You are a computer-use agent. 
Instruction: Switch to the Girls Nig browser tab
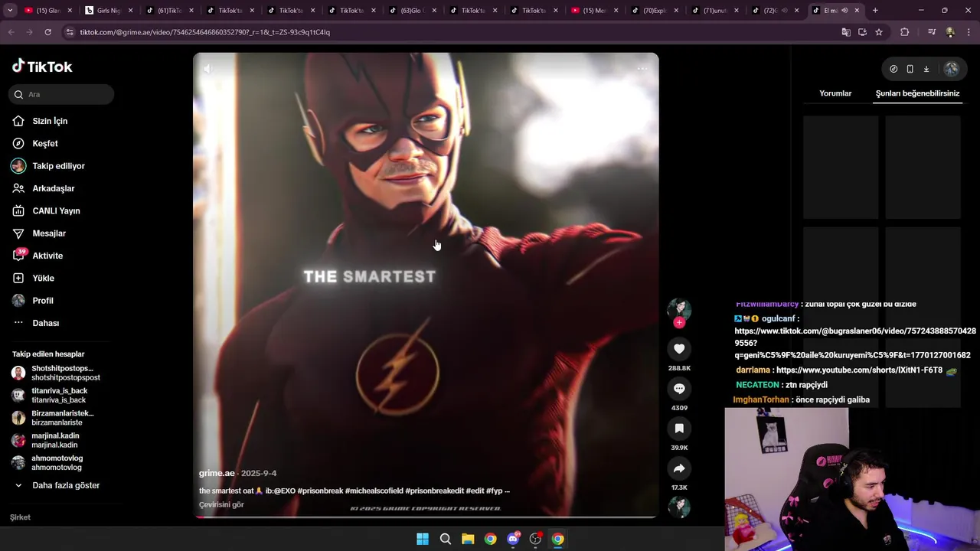[x=107, y=11]
